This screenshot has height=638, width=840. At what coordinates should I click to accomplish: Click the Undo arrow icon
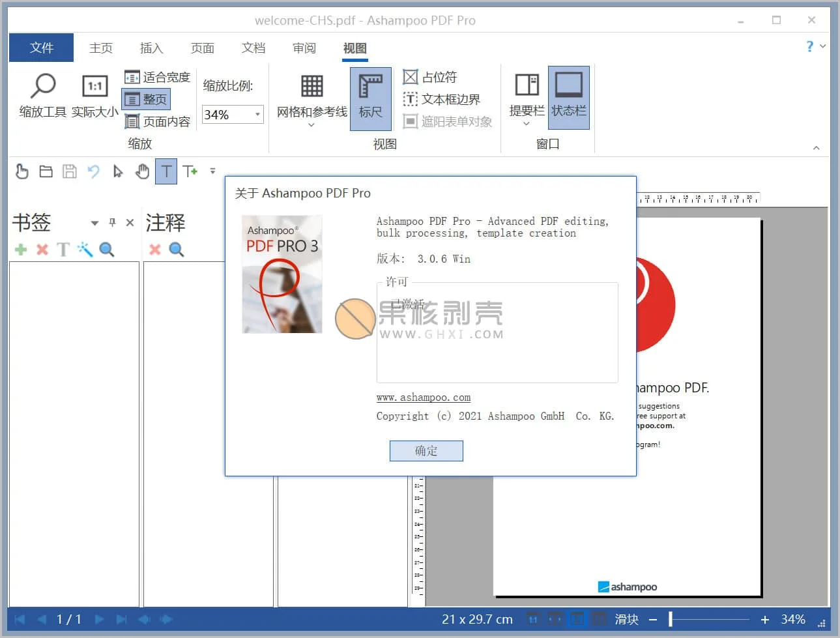(x=93, y=171)
